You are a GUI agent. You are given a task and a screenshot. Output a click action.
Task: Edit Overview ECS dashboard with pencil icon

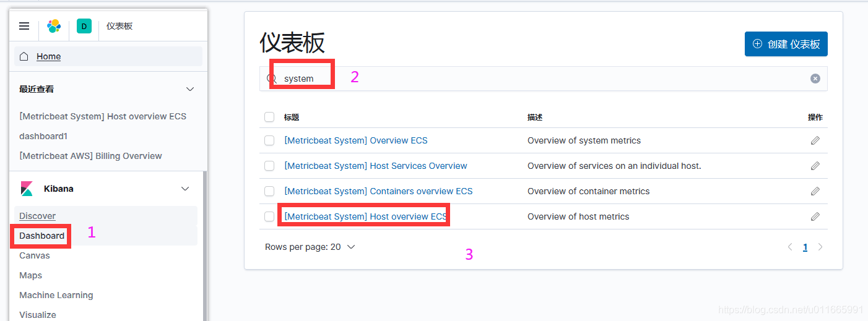[x=815, y=140]
